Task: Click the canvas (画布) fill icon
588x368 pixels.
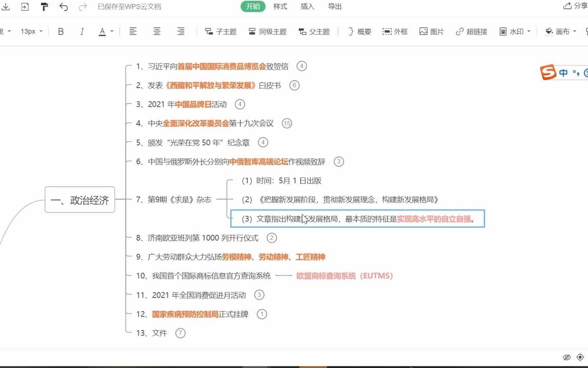Action: click(549, 32)
